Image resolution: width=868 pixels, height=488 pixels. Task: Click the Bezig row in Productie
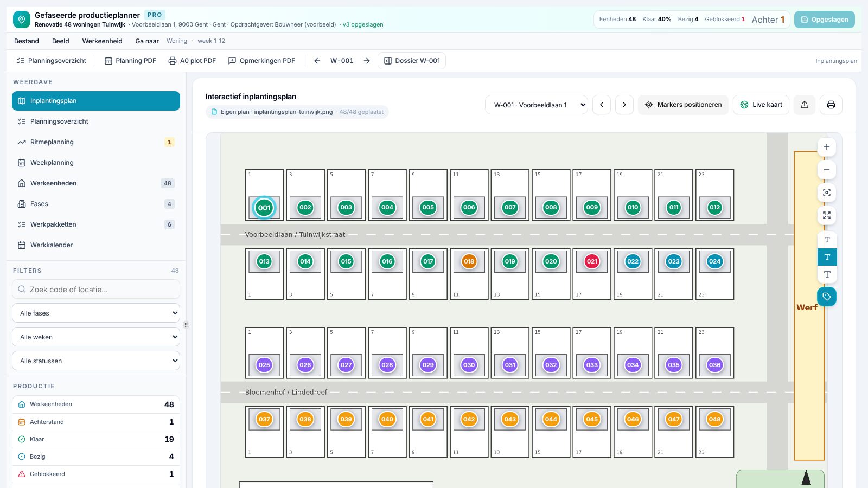(96, 457)
